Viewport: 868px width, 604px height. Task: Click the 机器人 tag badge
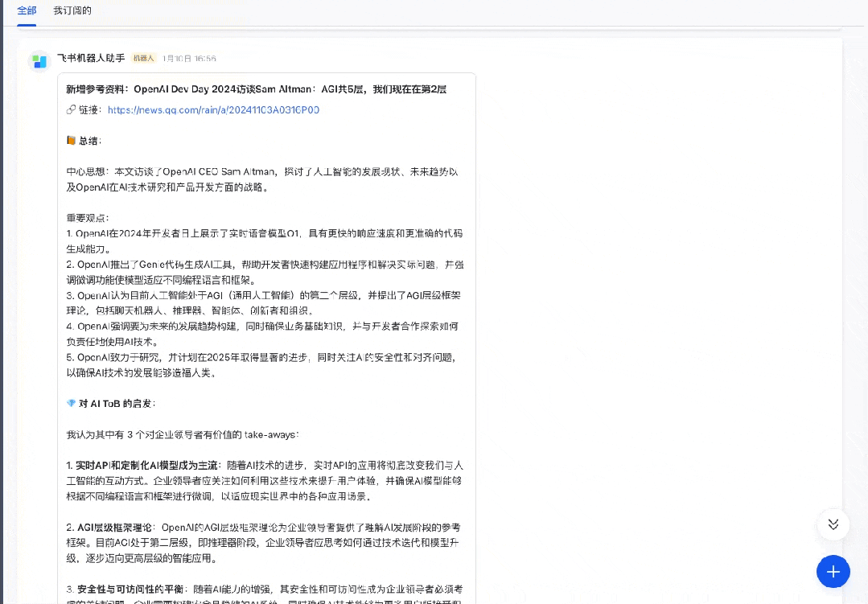143,59
